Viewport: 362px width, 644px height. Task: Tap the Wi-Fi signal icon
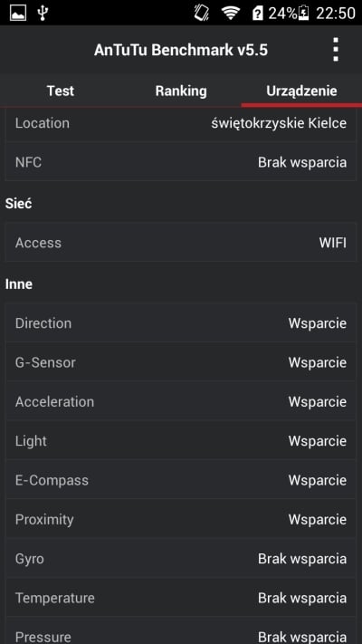point(231,14)
